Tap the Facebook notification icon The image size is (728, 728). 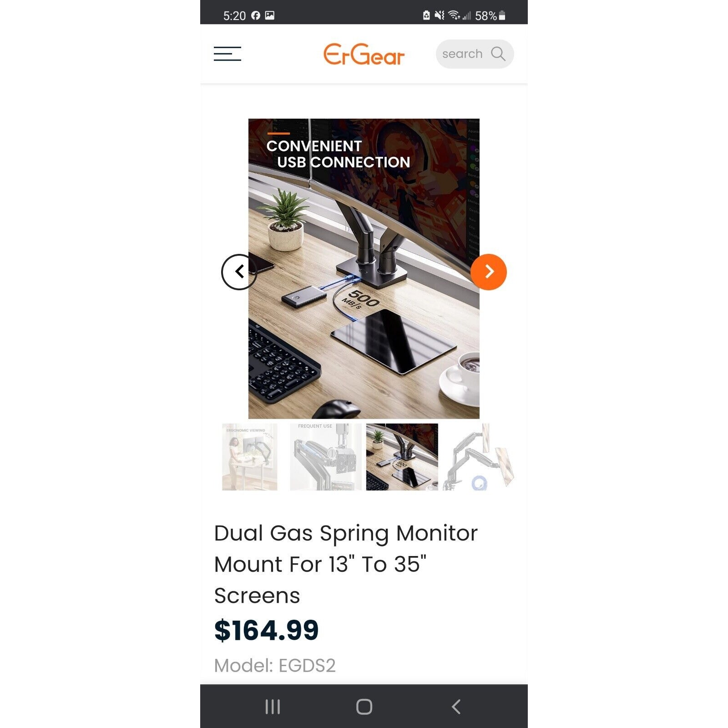tap(256, 15)
